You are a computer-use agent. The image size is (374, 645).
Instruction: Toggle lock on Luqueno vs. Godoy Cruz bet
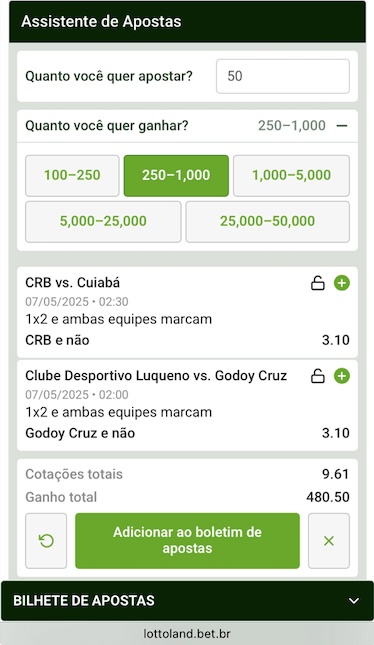click(x=317, y=376)
